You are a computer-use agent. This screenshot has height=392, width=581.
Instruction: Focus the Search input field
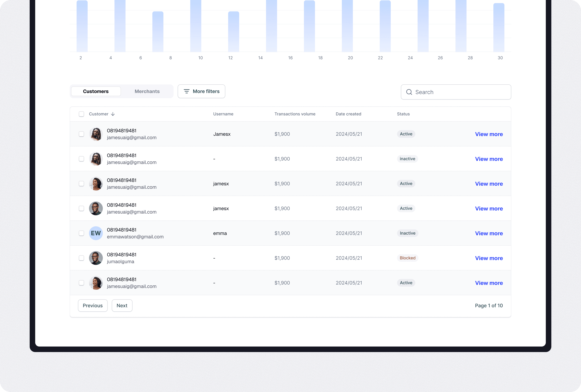tap(460, 92)
